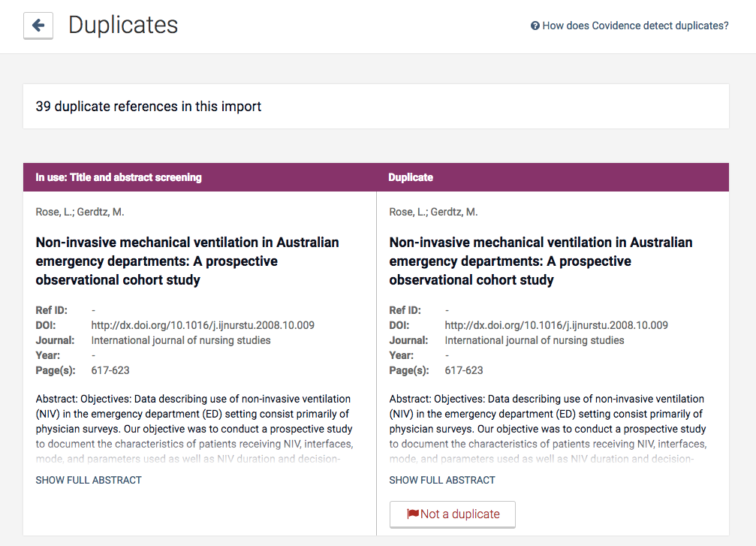Click the DOI link in the duplicate reference

pyautogui.click(x=556, y=325)
